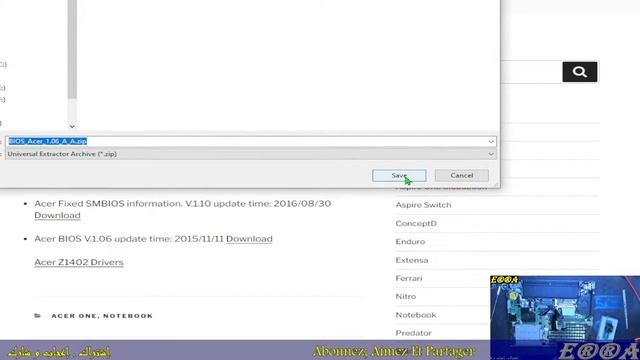This screenshot has height=360, width=640.
Task: Download the Acer SMBIOS V.1.10 update
Action: tap(57, 215)
